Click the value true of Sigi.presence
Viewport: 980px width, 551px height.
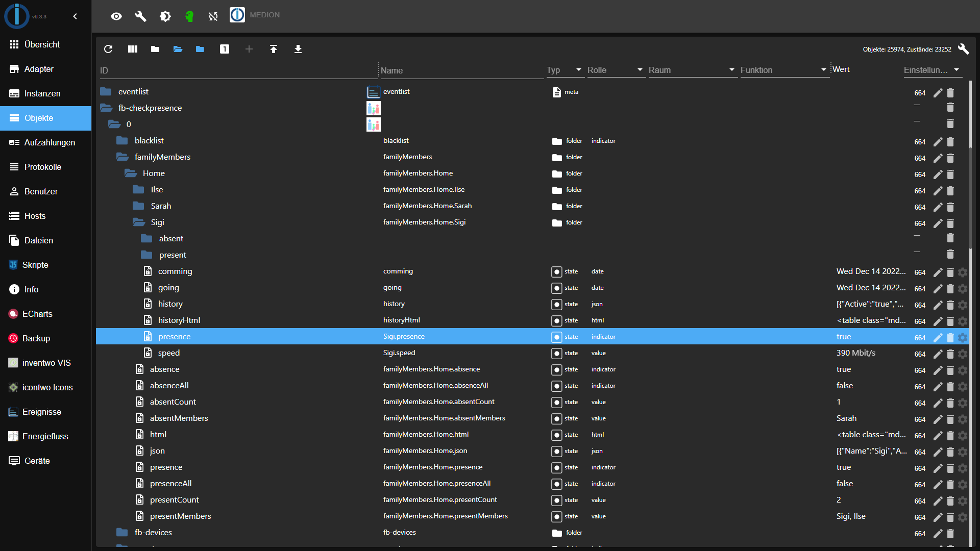click(844, 337)
